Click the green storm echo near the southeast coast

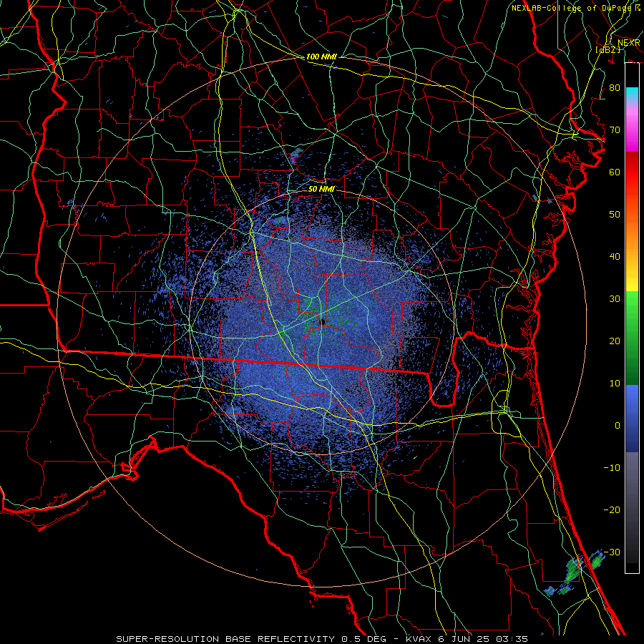(574, 570)
